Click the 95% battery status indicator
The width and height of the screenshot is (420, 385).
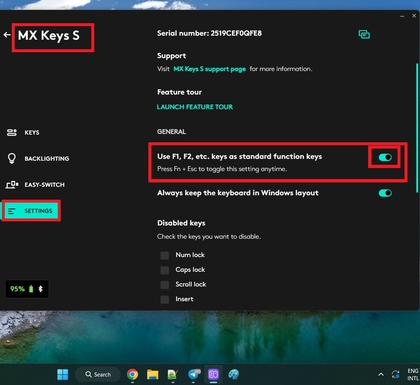(x=27, y=289)
